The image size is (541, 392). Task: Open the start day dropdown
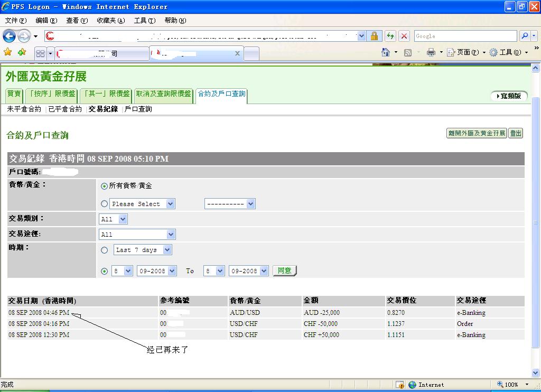coord(122,271)
